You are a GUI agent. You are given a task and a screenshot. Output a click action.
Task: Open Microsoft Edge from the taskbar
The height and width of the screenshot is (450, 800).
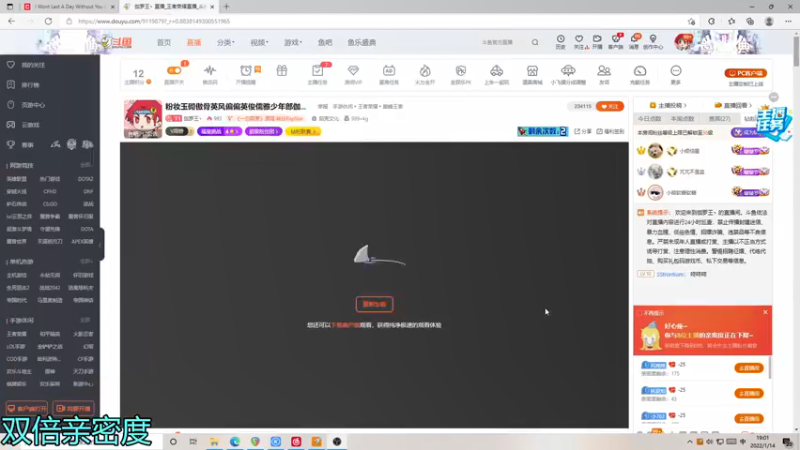pyautogui.click(x=235, y=442)
